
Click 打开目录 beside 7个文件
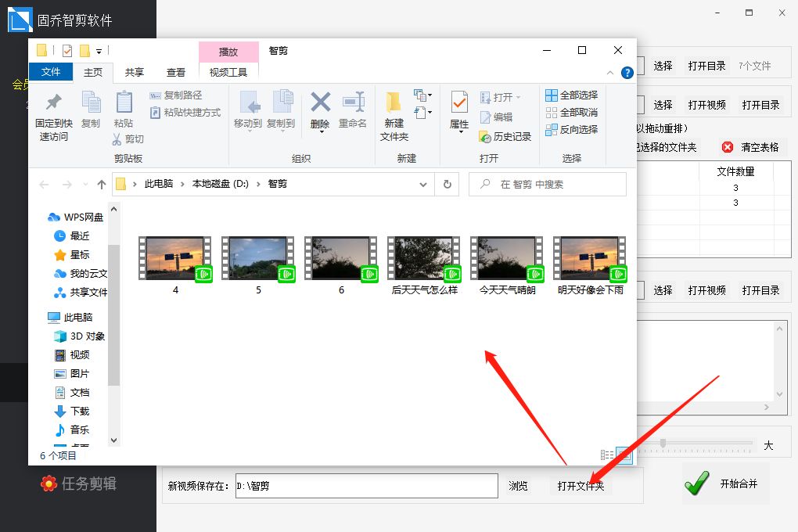(707, 66)
